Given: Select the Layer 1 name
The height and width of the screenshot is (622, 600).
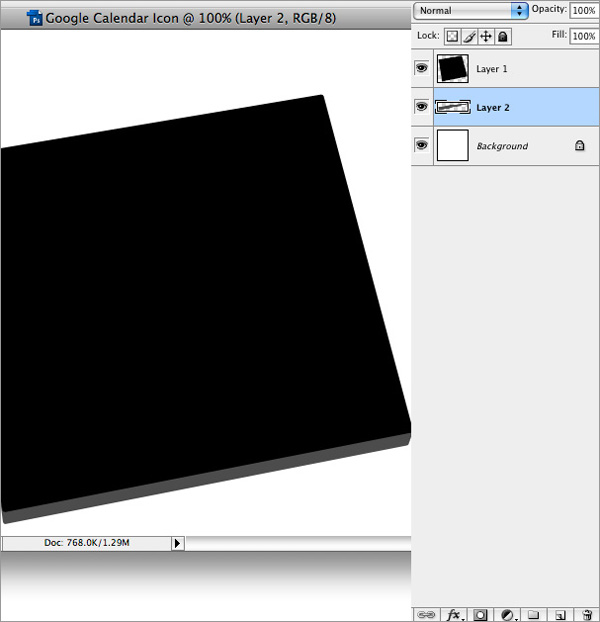Looking at the screenshot, I should click(492, 69).
